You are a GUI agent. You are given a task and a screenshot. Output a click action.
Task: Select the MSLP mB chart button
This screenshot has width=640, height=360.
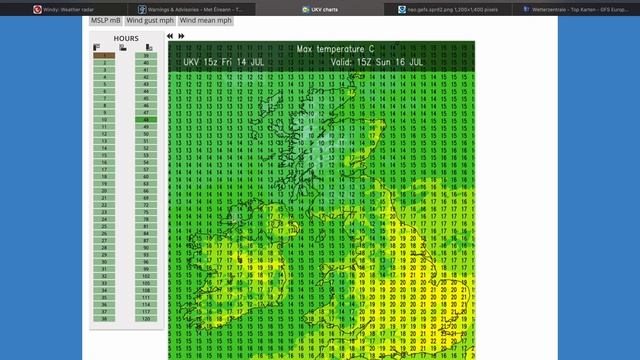tap(105, 20)
